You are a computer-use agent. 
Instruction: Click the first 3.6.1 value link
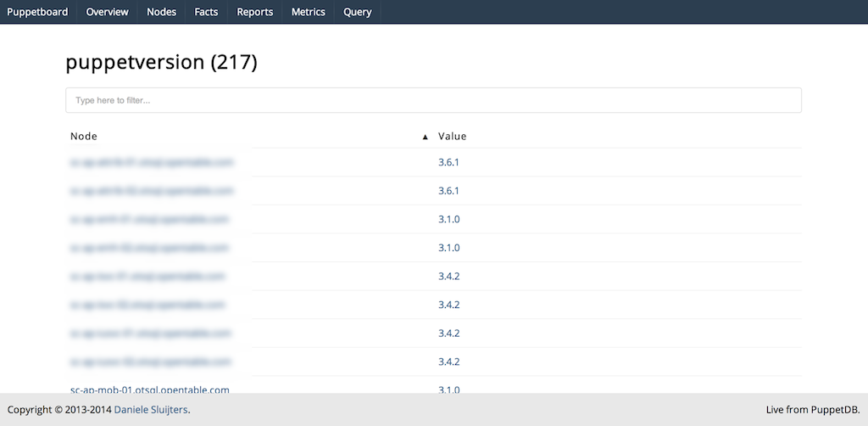point(448,162)
